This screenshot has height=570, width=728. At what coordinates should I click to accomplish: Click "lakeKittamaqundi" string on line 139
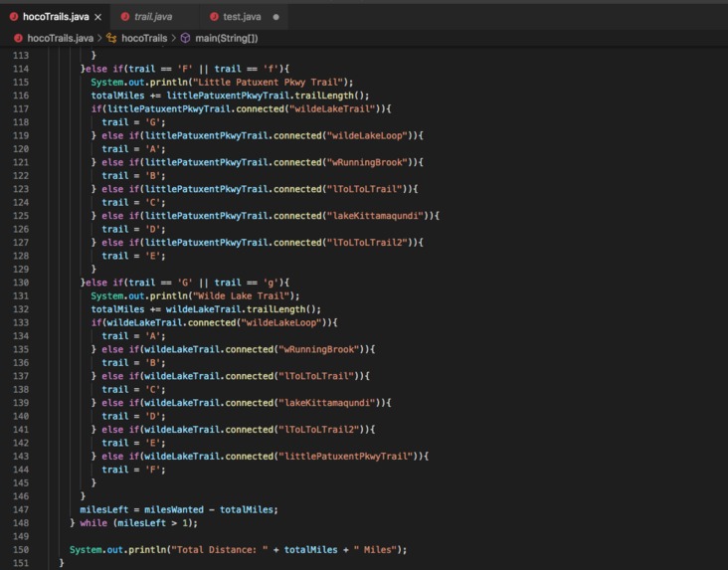pos(327,403)
